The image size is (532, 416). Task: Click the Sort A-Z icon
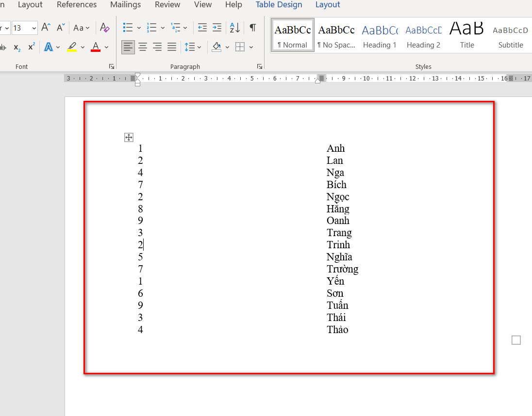pyautogui.click(x=235, y=28)
